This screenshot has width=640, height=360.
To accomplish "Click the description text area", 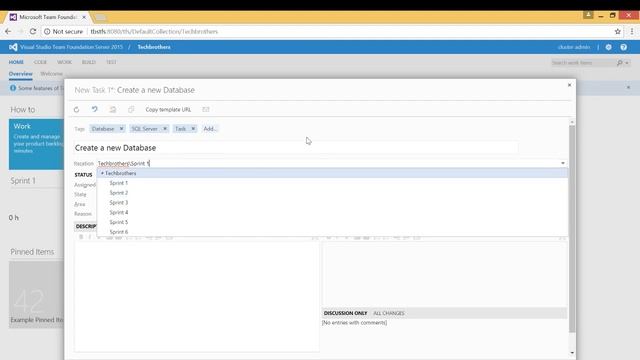I will point(197,296).
